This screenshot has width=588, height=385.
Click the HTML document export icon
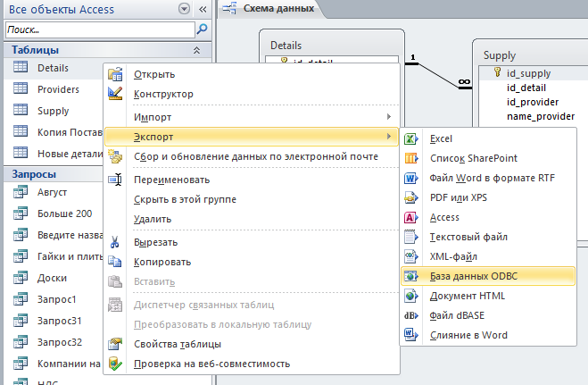coord(411,296)
